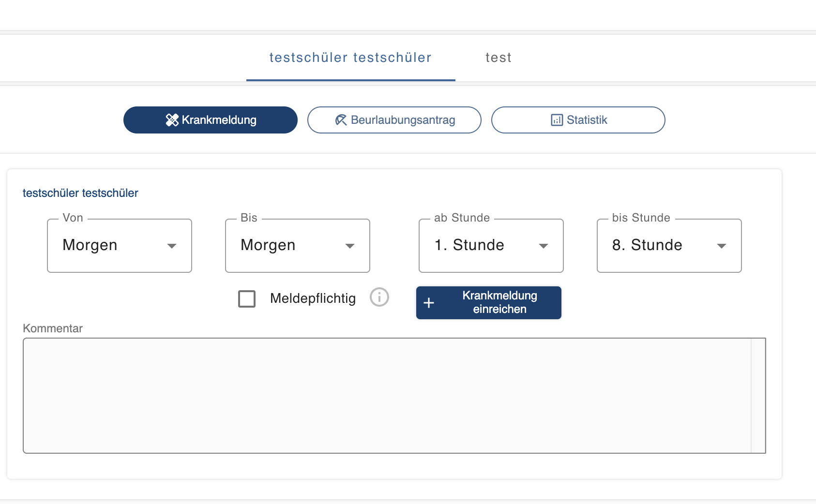Select the testschüler testschüler tab

(x=350, y=58)
